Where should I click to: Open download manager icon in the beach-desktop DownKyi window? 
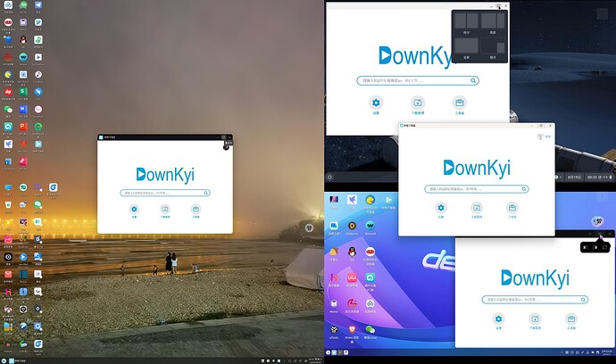coord(165,209)
